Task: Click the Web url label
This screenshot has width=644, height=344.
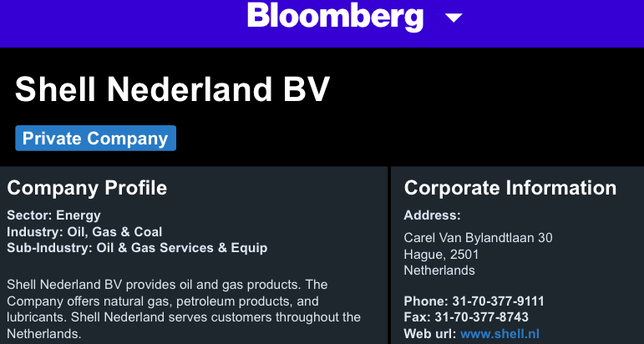Action: [x=430, y=334]
